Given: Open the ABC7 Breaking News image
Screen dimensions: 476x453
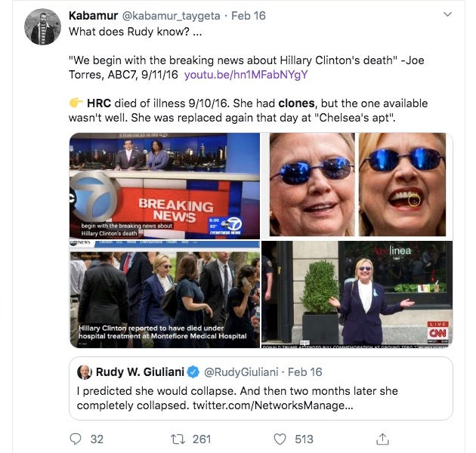Looking at the screenshot, I should (165, 186).
